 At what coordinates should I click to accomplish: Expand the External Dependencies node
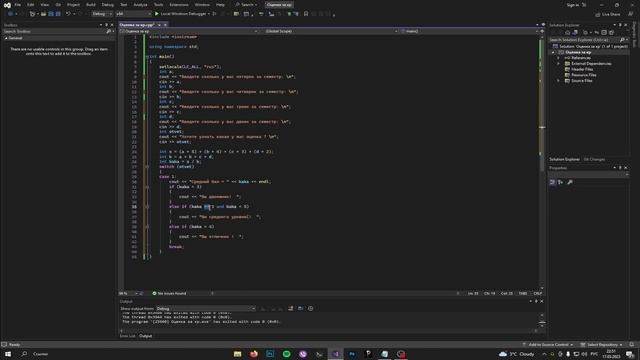tap(559, 64)
